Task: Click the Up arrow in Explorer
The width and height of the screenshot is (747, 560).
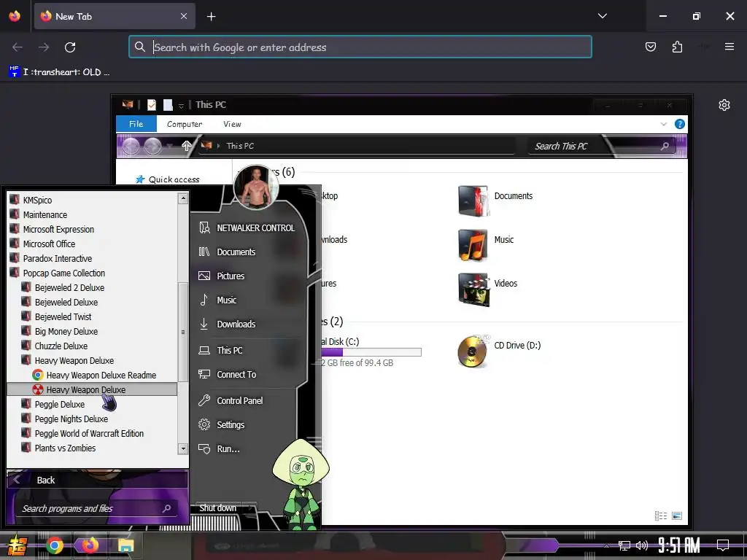Action: (x=187, y=146)
